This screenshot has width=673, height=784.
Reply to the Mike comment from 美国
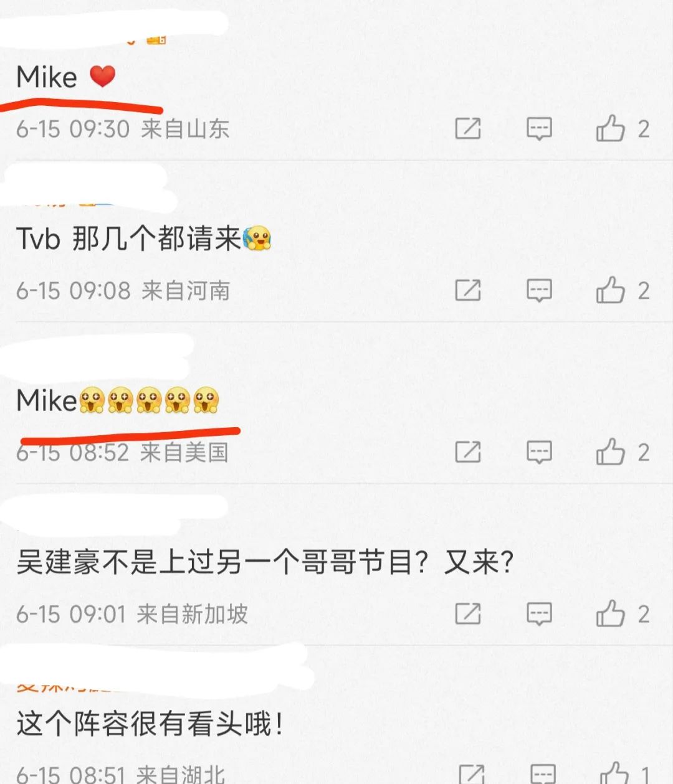pyautogui.click(x=539, y=452)
